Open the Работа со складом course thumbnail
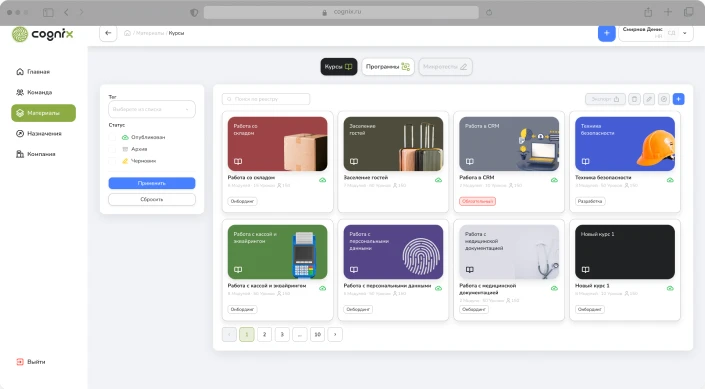Image resolution: width=705 pixels, height=389 pixels. coord(277,144)
